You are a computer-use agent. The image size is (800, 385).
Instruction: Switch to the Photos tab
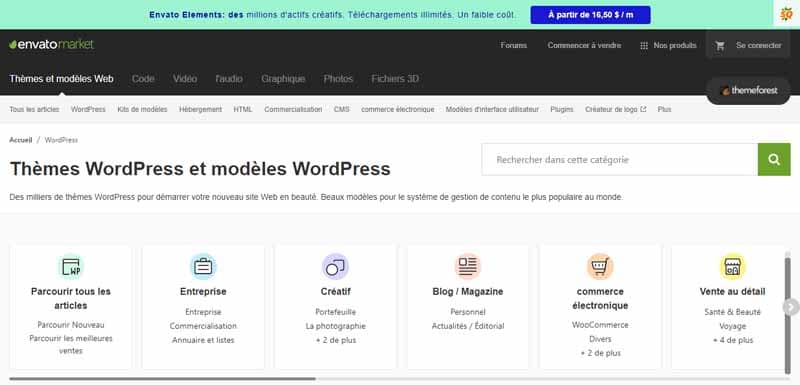coord(338,79)
